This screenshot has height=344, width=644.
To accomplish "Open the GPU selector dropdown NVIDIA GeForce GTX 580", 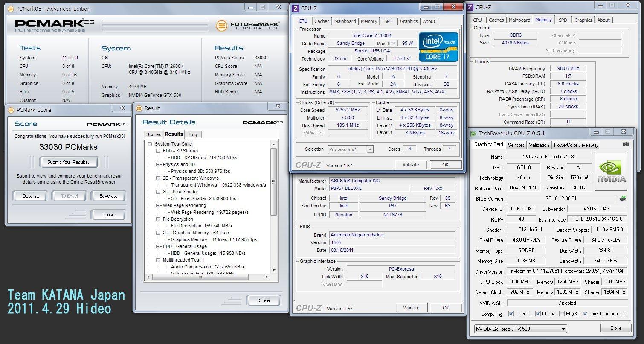I will (521, 329).
